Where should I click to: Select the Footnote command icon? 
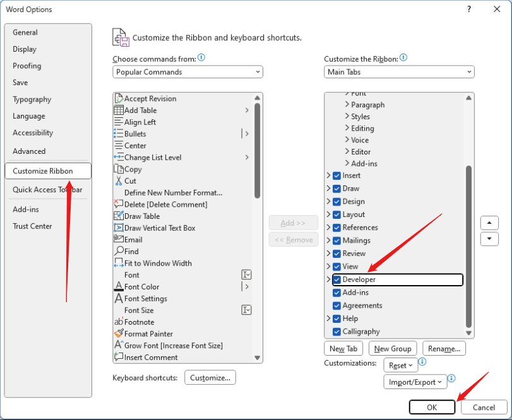pos(119,322)
